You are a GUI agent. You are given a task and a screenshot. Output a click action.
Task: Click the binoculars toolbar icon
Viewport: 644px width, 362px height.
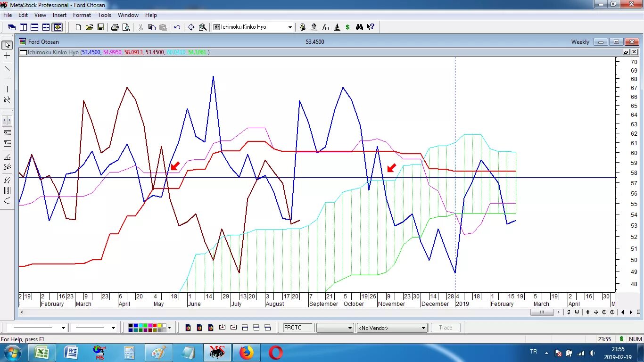coord(359,27)
